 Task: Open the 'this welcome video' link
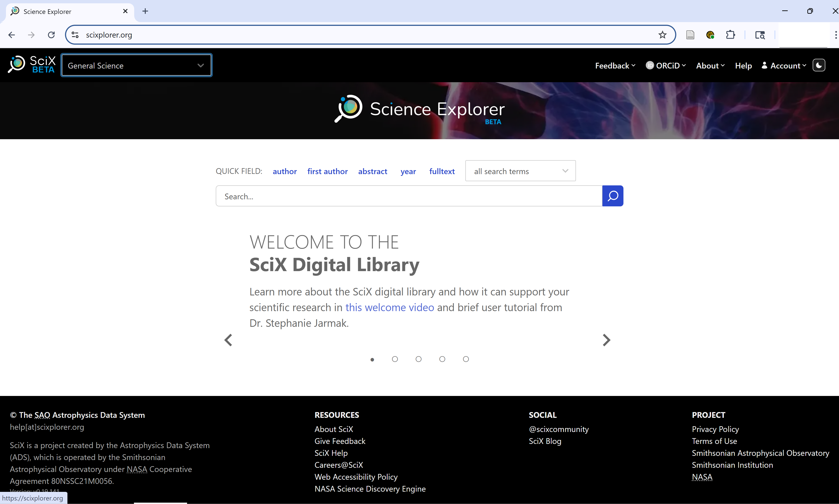pyautogui.click(x=390, y=307)
